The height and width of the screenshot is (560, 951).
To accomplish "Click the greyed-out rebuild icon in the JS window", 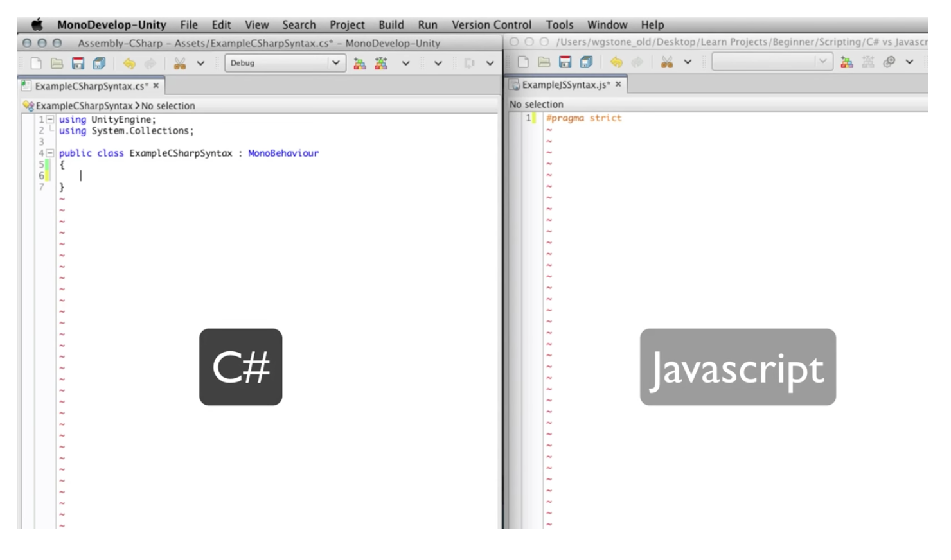I will [868, 62].
